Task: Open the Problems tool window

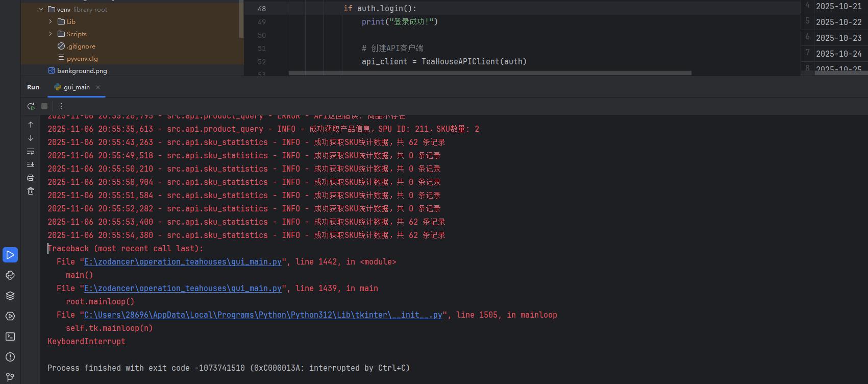Action: pos(10,357)
